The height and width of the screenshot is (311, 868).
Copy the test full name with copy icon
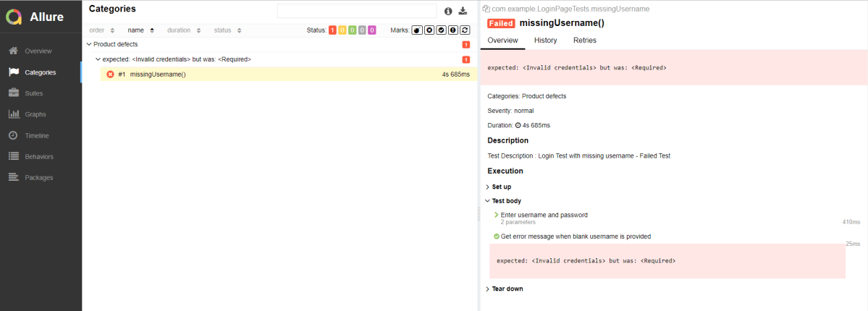coord(486,9)
